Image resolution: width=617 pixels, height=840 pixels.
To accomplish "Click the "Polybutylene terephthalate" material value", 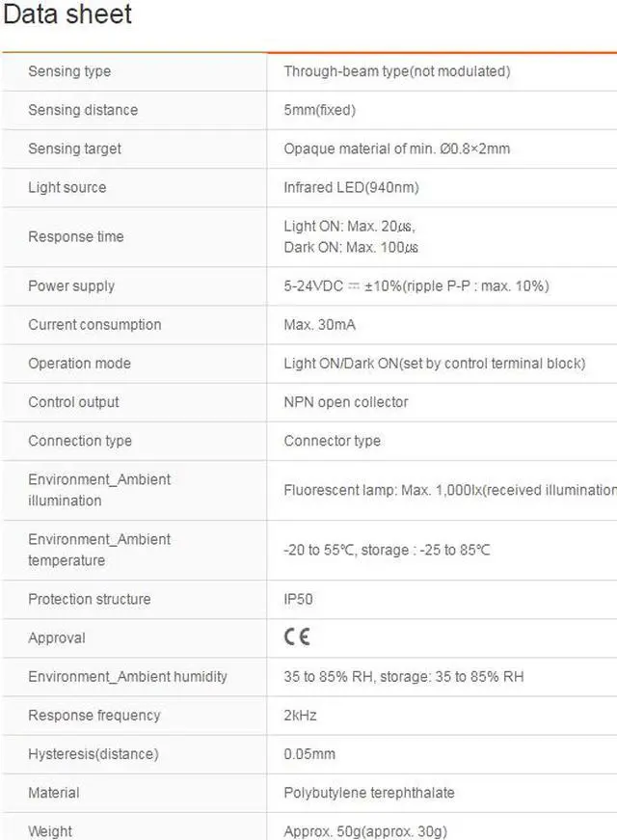I will point(369,792).
